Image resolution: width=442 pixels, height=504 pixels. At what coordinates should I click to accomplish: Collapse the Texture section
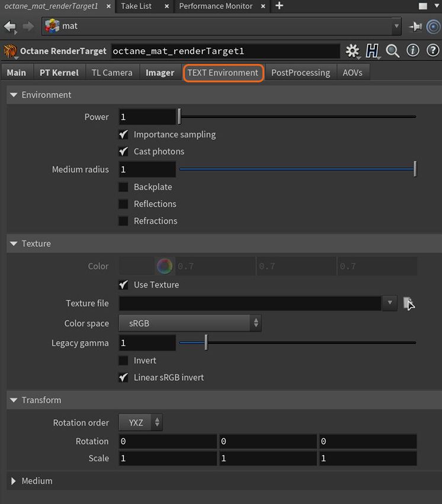(13, 243)
